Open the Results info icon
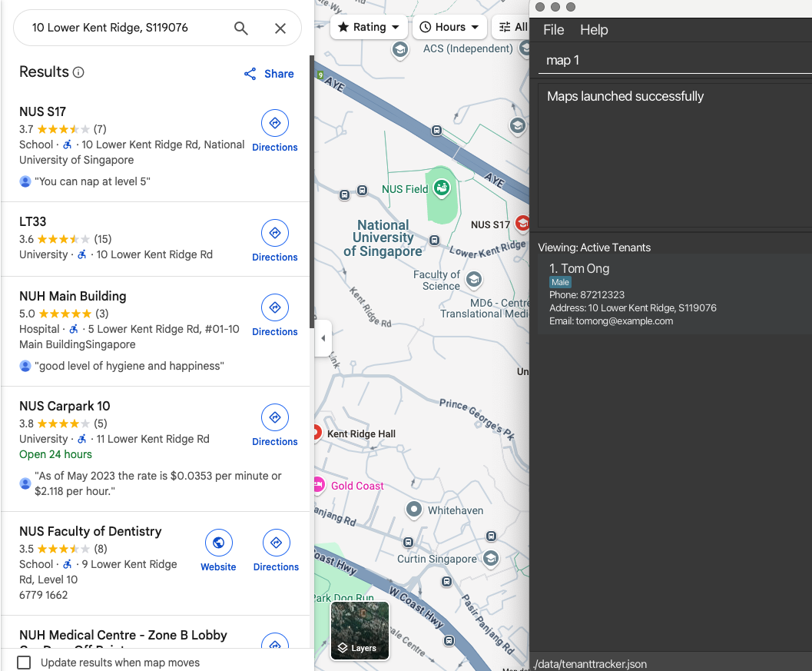 78,72
